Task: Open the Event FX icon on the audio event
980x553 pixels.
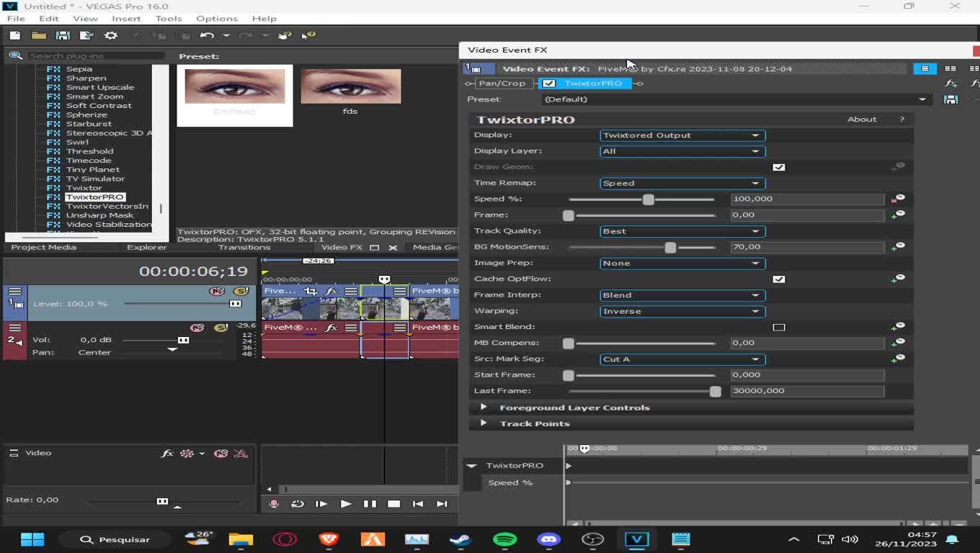Action: coord(333,328)
